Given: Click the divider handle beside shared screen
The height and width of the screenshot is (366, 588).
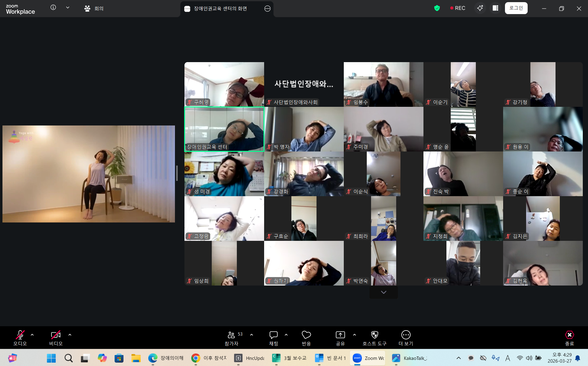Looking at the screenshot, I should [x=177, y=173].
